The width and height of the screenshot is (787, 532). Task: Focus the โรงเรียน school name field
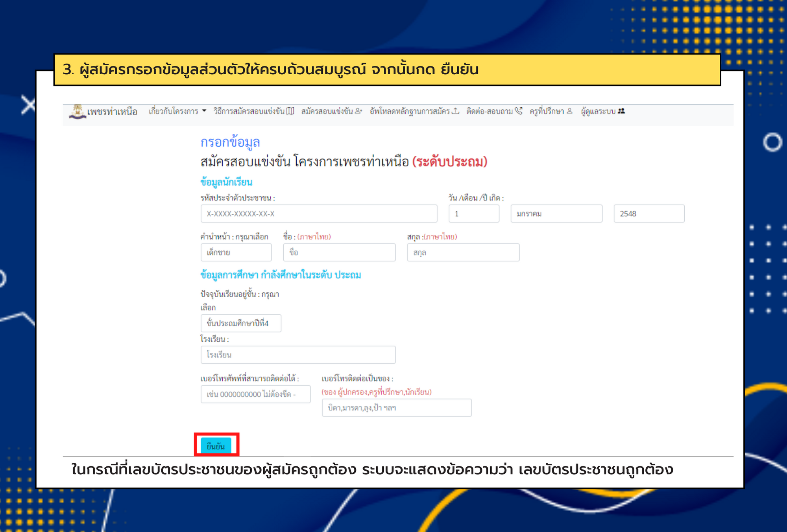[x=298, y=355]
